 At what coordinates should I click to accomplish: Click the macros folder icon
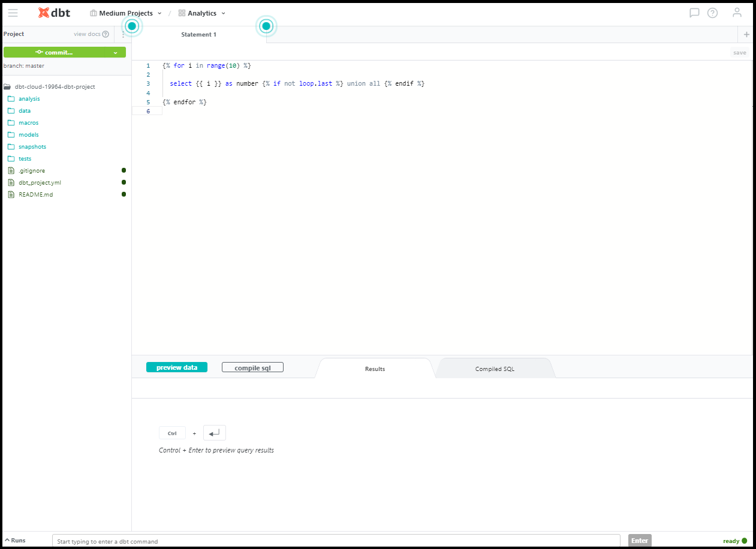(11, 123)
